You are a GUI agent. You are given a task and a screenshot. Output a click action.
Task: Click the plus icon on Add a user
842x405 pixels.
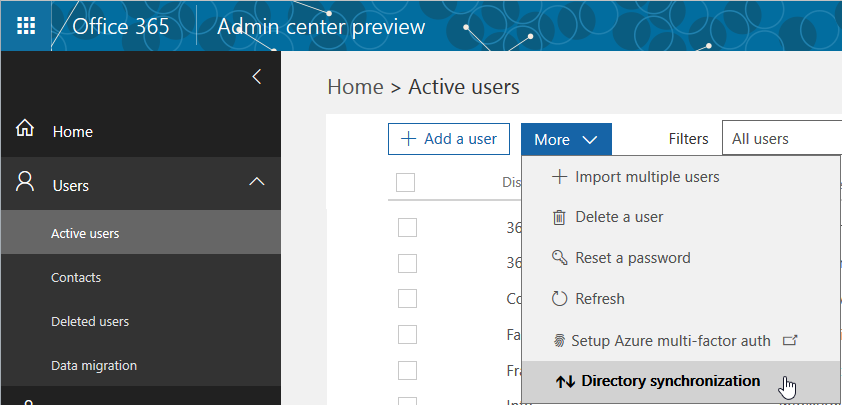click(409, 139)
